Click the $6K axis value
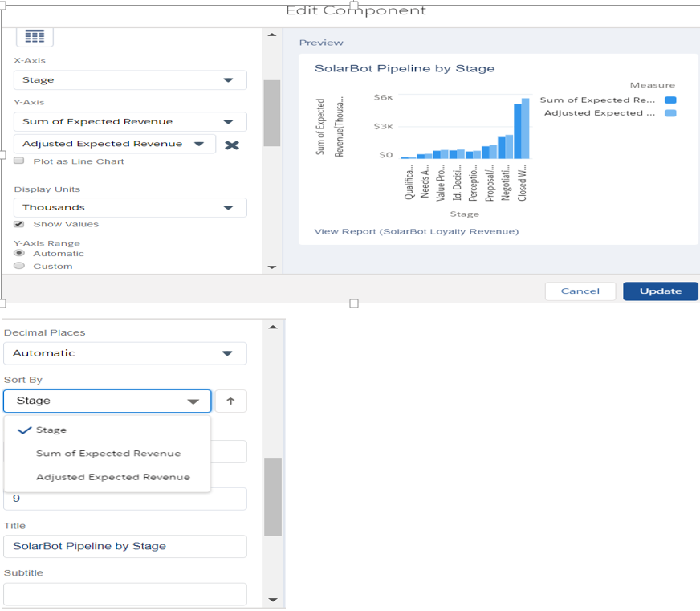 click(383, 97)
